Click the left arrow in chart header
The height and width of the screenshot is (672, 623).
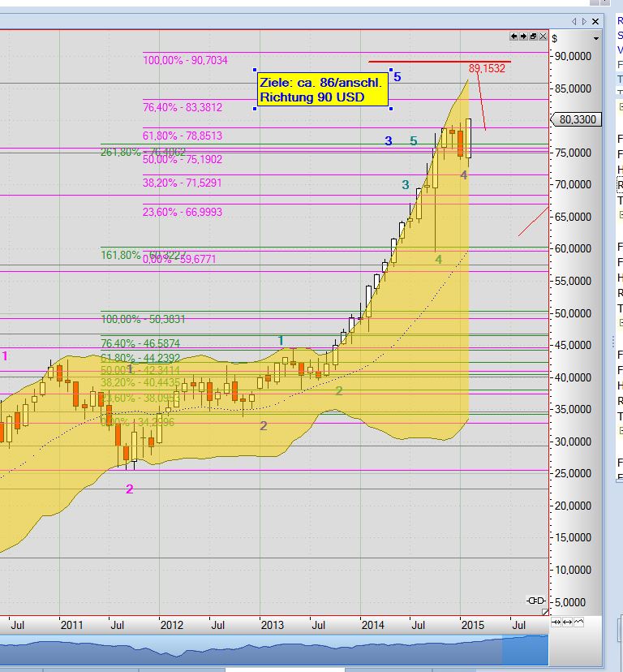pyautogui.click(x=514, y=37)
